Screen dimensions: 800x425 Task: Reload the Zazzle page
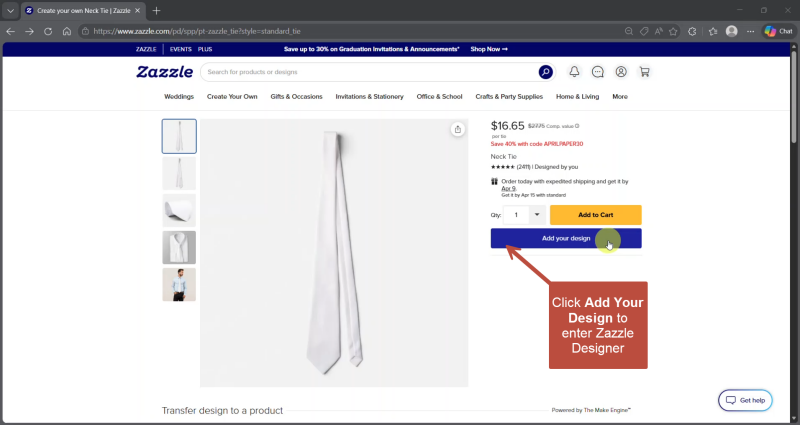click(x=48, y=32)
